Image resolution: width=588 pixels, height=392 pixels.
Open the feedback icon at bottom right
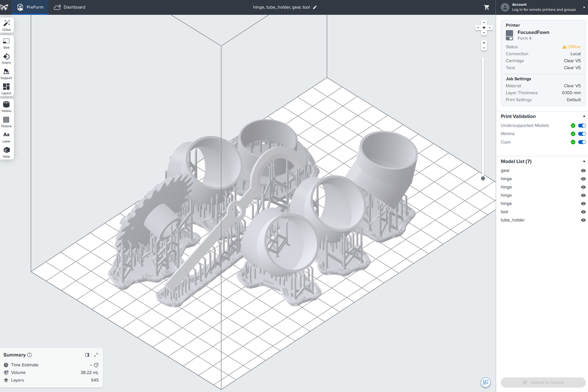click(485, 382)
